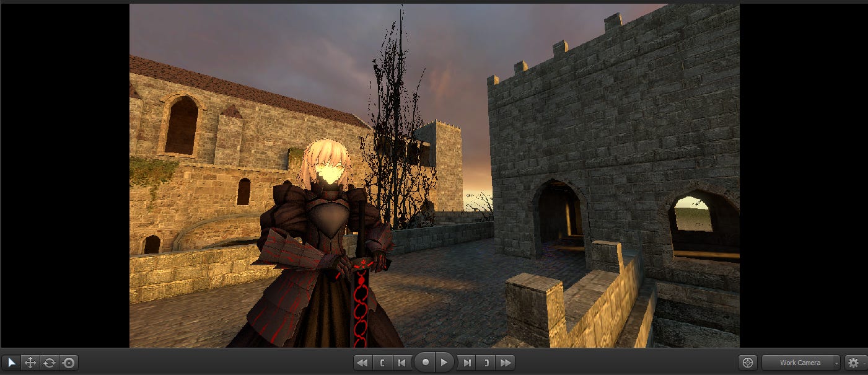Activate the move manipulator tool
The image size is (868, 375).
coord(30,363)
